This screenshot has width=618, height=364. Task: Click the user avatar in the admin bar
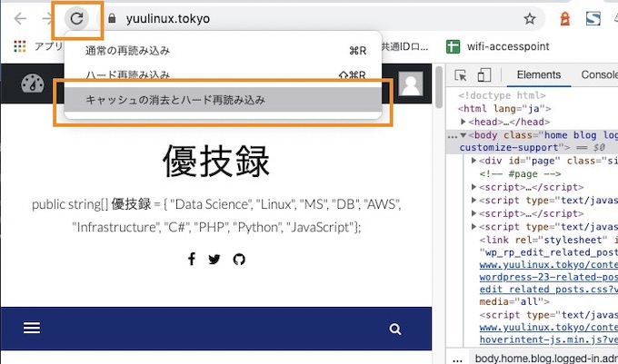[x=411, y=84]
